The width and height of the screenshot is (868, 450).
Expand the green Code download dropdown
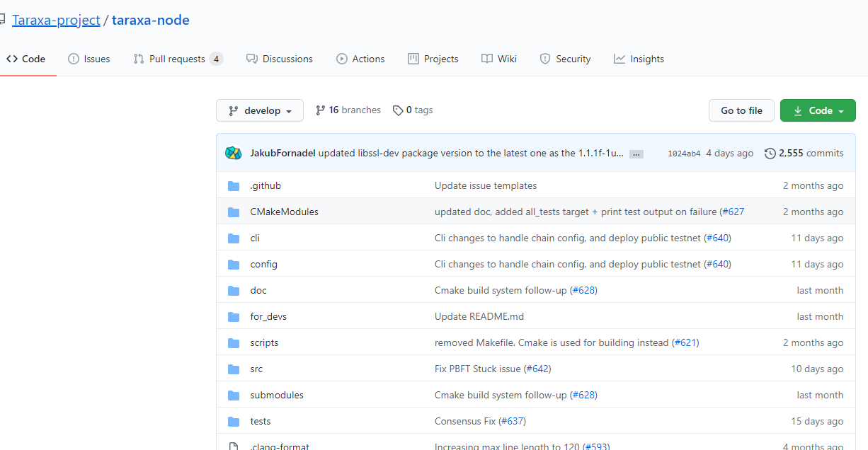(818, 110)
